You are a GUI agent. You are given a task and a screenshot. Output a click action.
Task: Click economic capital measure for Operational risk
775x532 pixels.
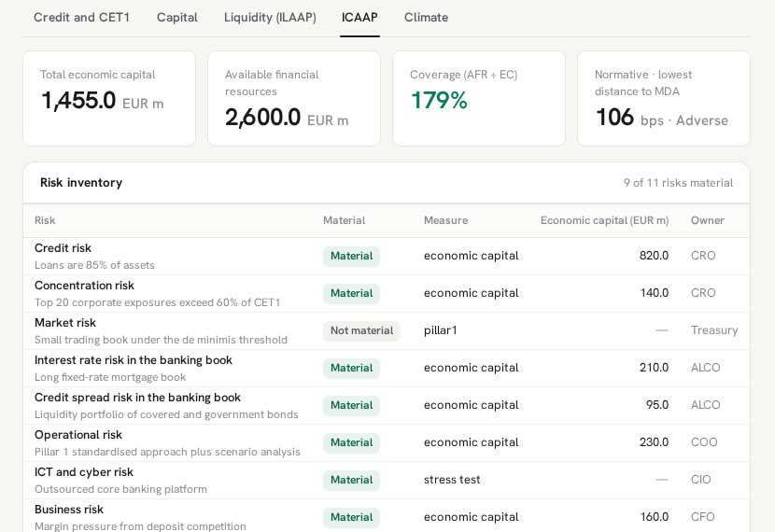[x=471, y=442]
